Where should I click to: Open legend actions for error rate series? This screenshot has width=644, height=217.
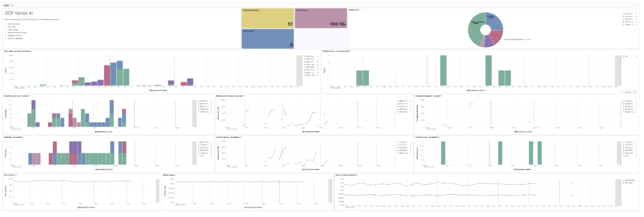tap(636, 56)
